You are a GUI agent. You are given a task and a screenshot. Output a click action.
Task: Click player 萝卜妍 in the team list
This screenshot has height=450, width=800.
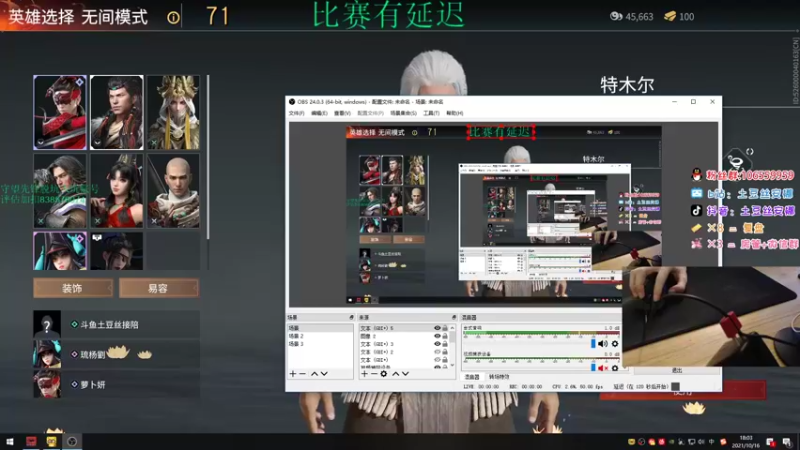(116, 384)
